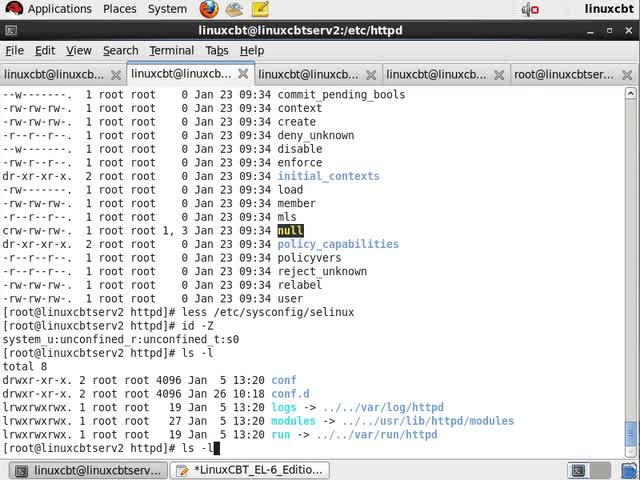
Task: Click the terminal window menu icon
Action: point(11,31)
